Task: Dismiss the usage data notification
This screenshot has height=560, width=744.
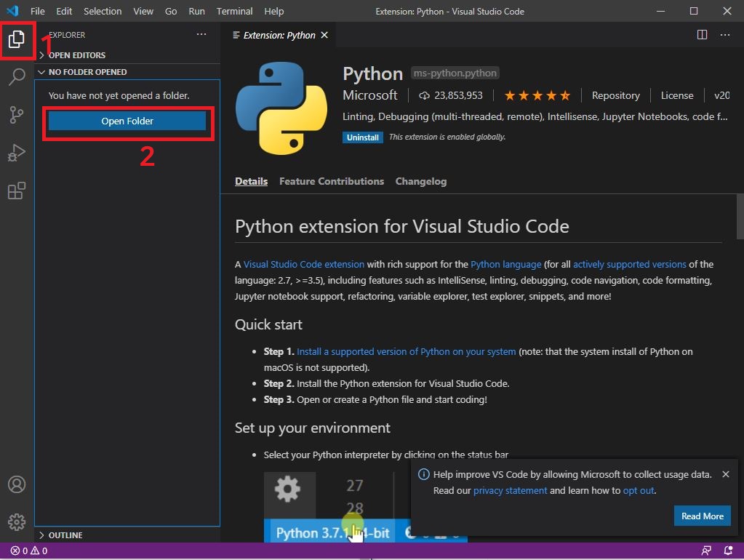Action: click(726, 474)
